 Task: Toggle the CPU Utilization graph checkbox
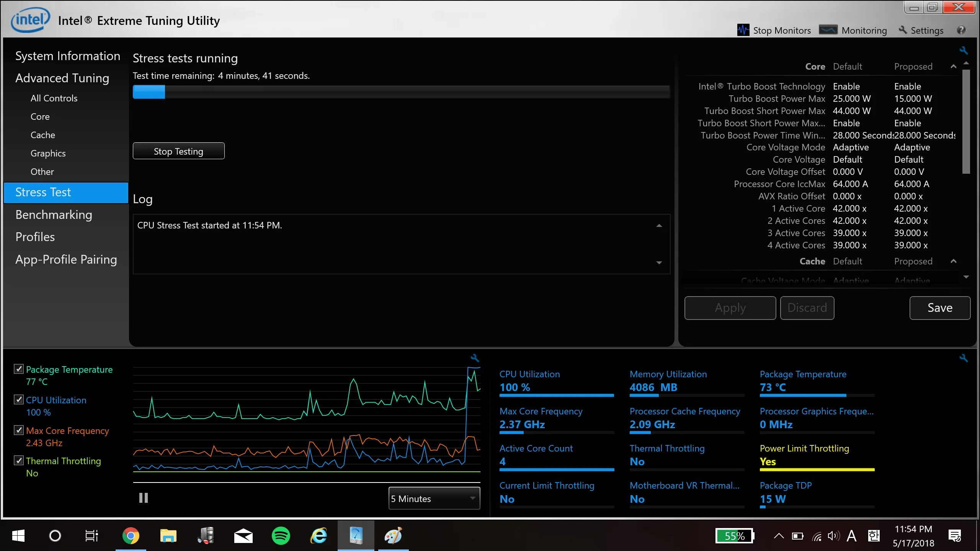click(18, 399)
